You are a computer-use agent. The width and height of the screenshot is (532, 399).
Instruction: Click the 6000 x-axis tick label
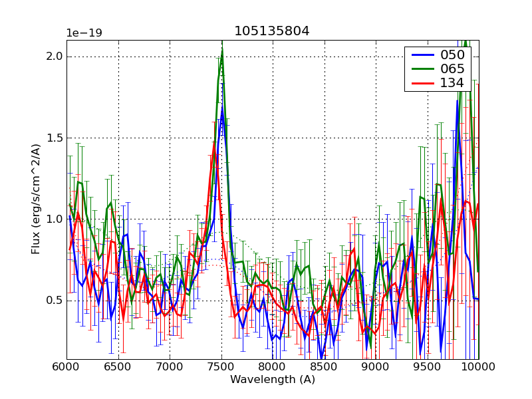pos(66,367)
